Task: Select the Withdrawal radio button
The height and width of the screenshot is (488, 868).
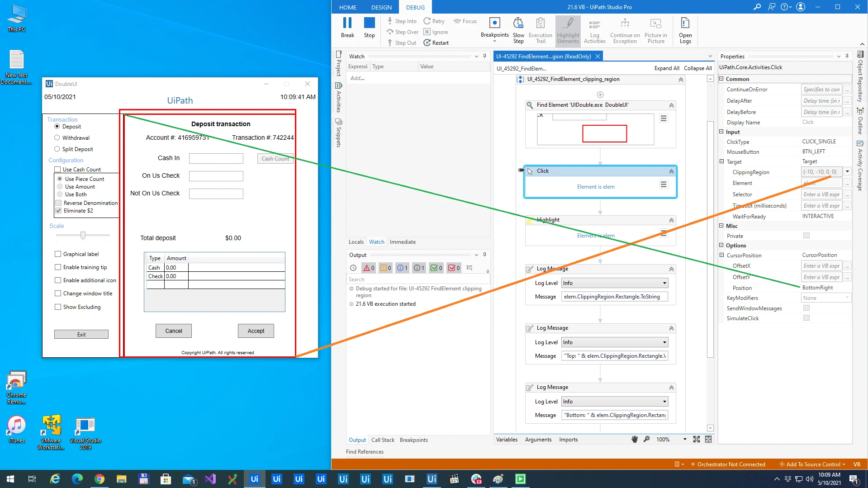Action: [x=57, y=138]
